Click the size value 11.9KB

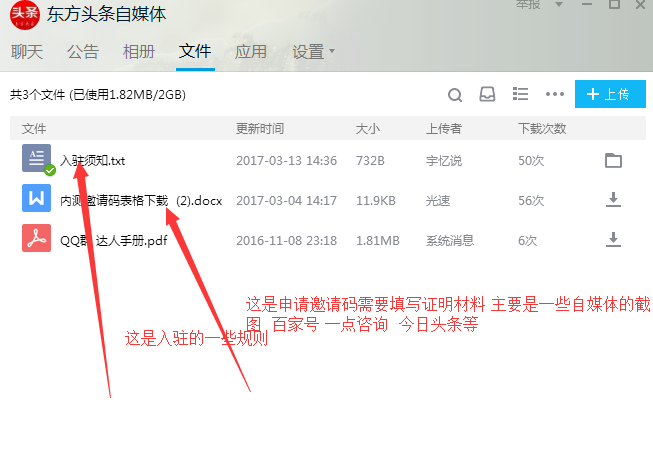tap(376, 200)
